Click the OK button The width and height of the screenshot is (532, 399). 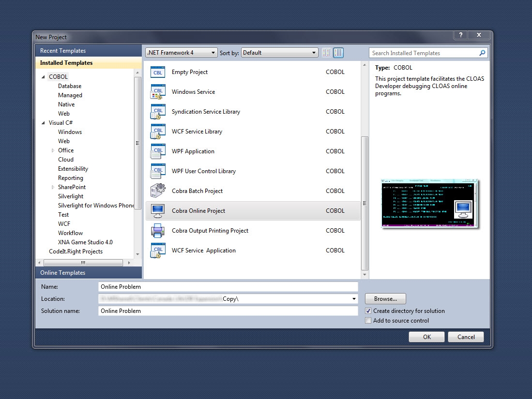(x=427, y=337)
